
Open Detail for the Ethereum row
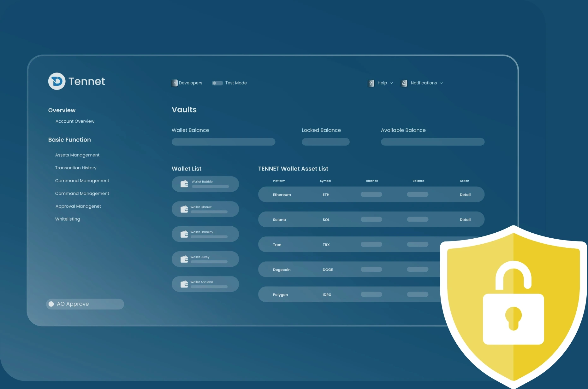pyautogui.click(x=465, y=195)
